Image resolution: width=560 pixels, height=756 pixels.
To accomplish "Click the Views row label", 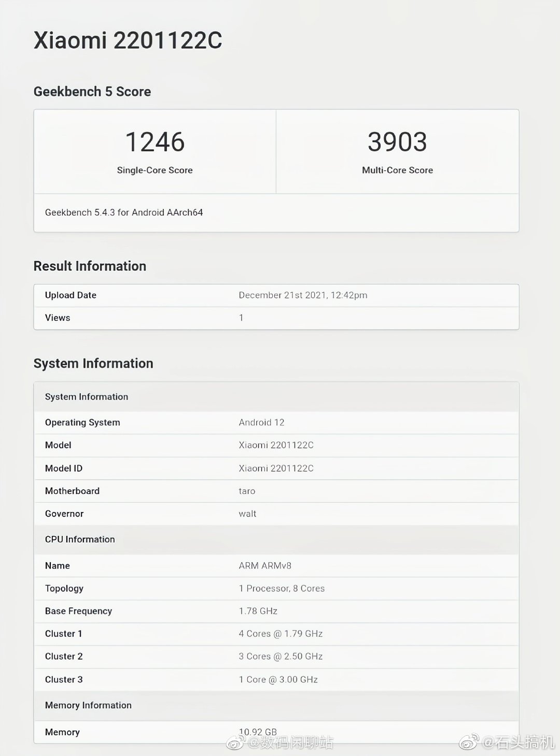I will 58,318.
